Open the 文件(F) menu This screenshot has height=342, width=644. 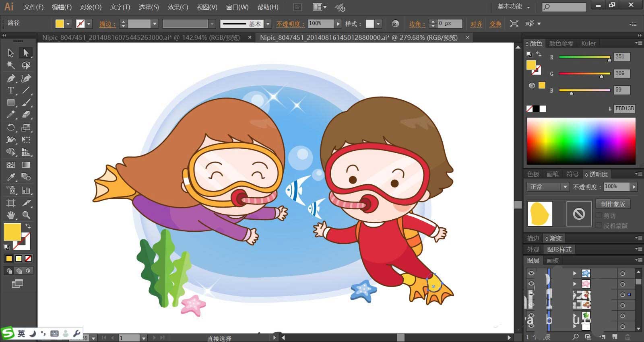[x=33, y=7]
